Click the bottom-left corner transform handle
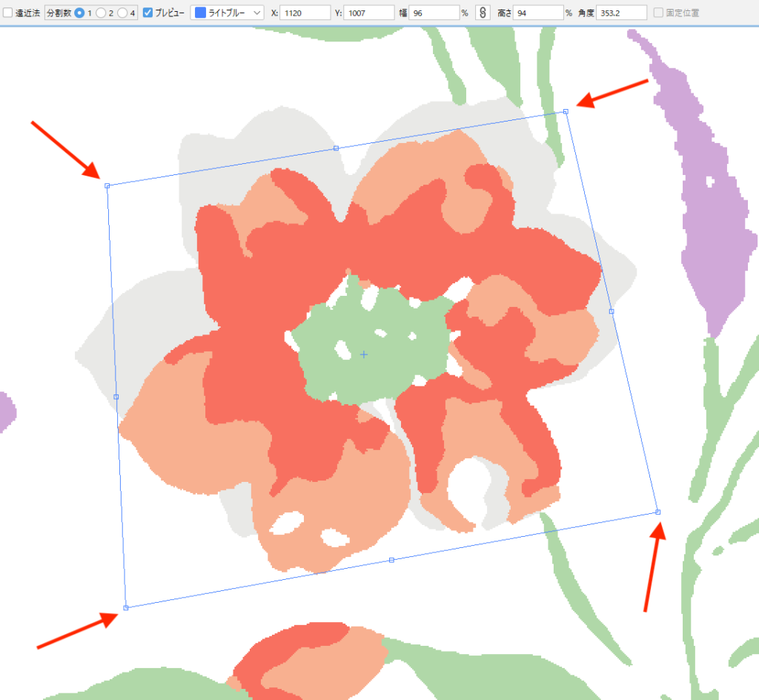This screenshot has width=759, height=700. pos(126,608)
